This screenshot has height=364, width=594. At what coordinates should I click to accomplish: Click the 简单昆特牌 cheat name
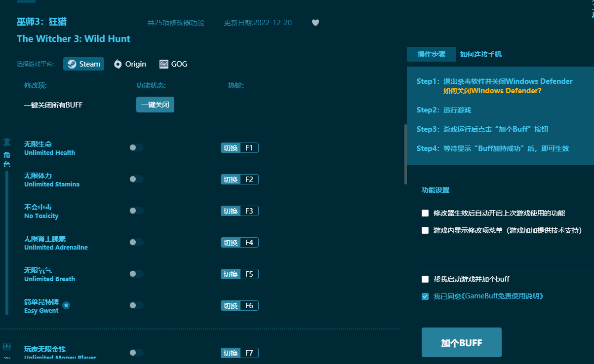pos(41,302)
